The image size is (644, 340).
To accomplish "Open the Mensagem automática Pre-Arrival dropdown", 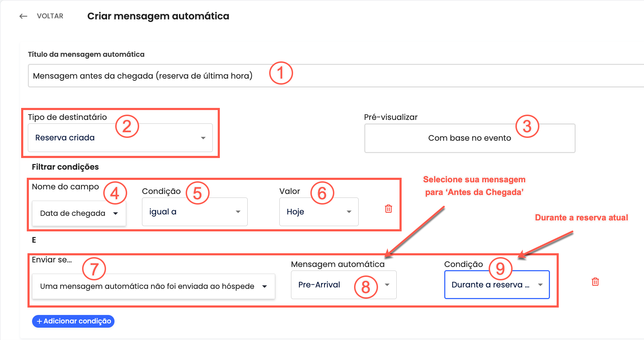I will (344, 285).
